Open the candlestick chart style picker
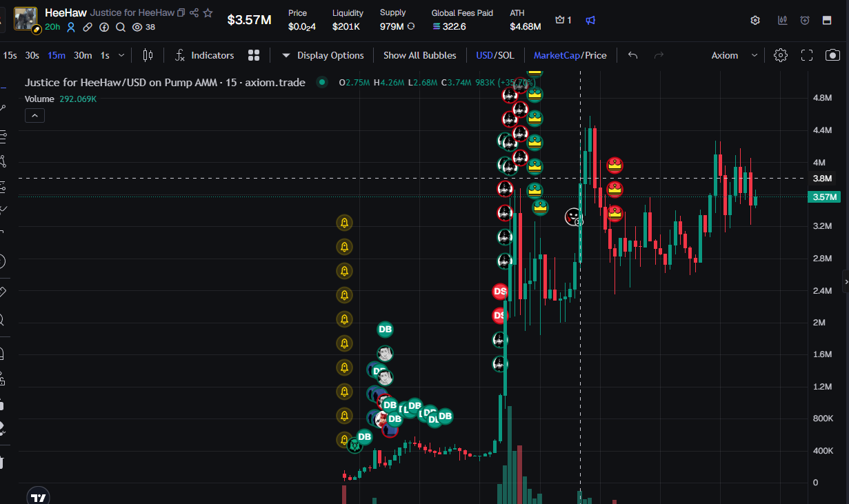The width and height of the screenshot is (849, 504). [x=148, y=55]
